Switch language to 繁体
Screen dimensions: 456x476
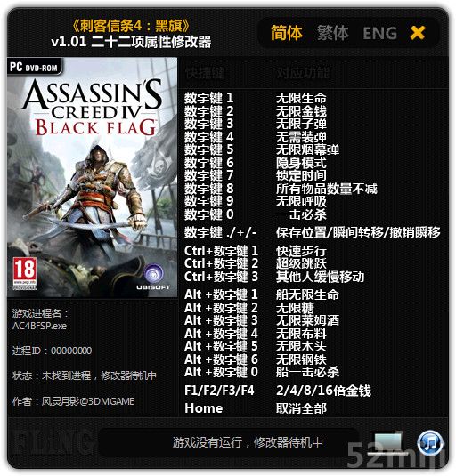point(333,33)
